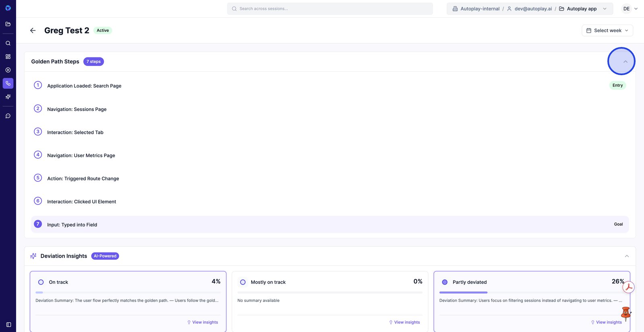Click the Deviation Insights heading
This screenshot has height=332, width=644.
click(64, 256)
